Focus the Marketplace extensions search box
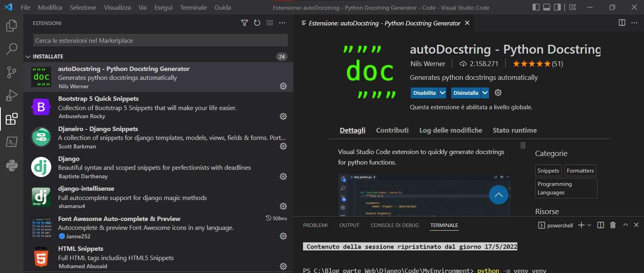The image size is (644, 273). [x=160, y=40]
